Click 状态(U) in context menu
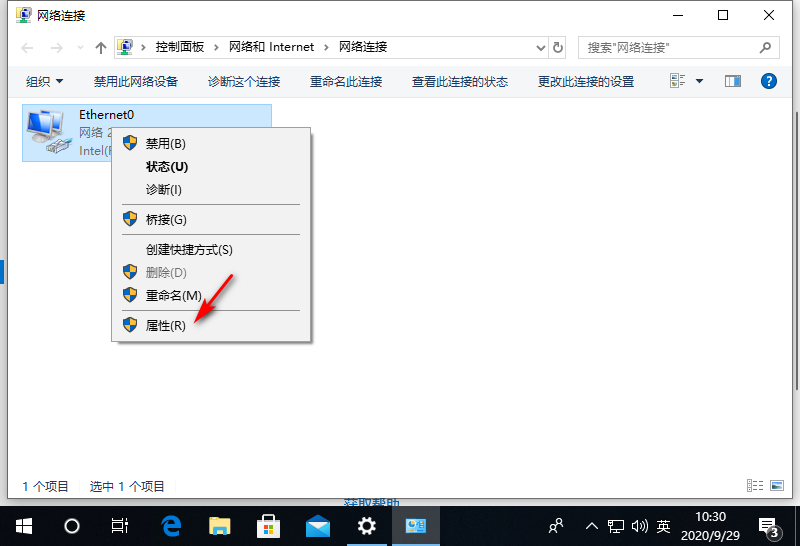800x546 pixels. [x=167, y=167]
